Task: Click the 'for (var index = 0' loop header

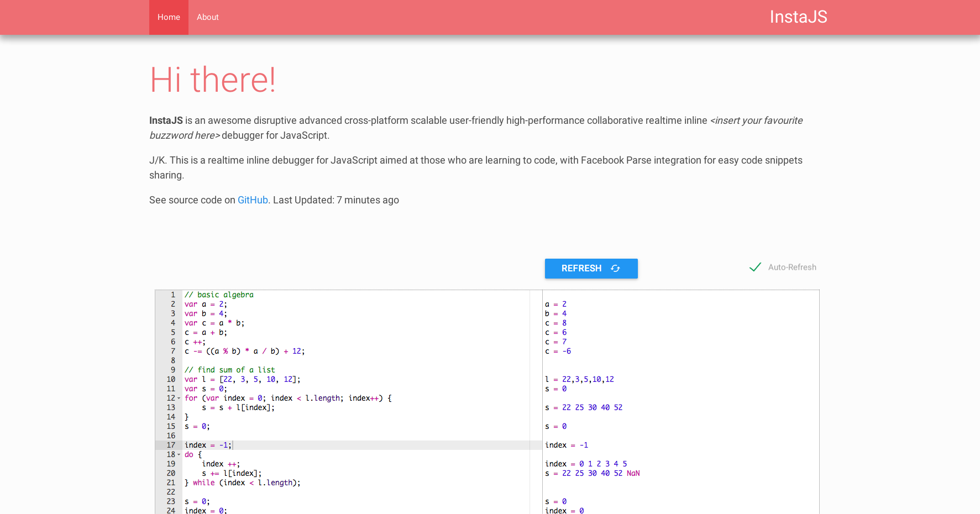Action: click(x=288, y=398)
